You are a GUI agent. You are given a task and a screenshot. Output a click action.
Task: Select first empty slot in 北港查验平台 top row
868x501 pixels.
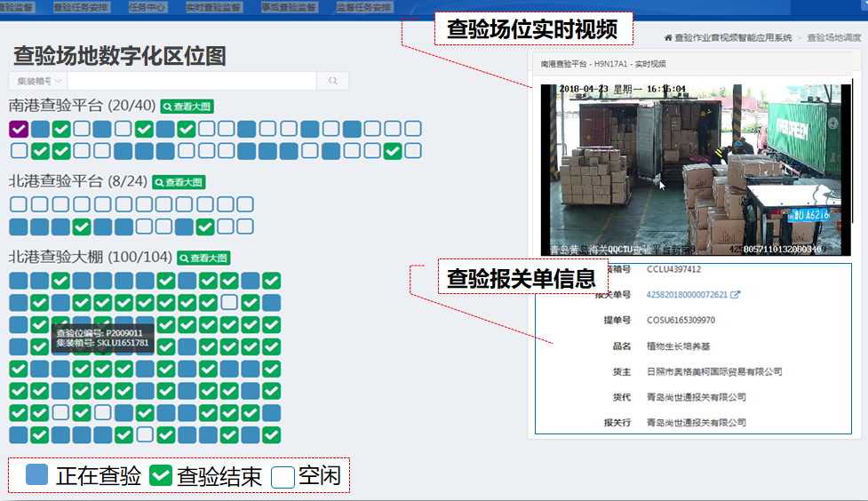(19, 204)
